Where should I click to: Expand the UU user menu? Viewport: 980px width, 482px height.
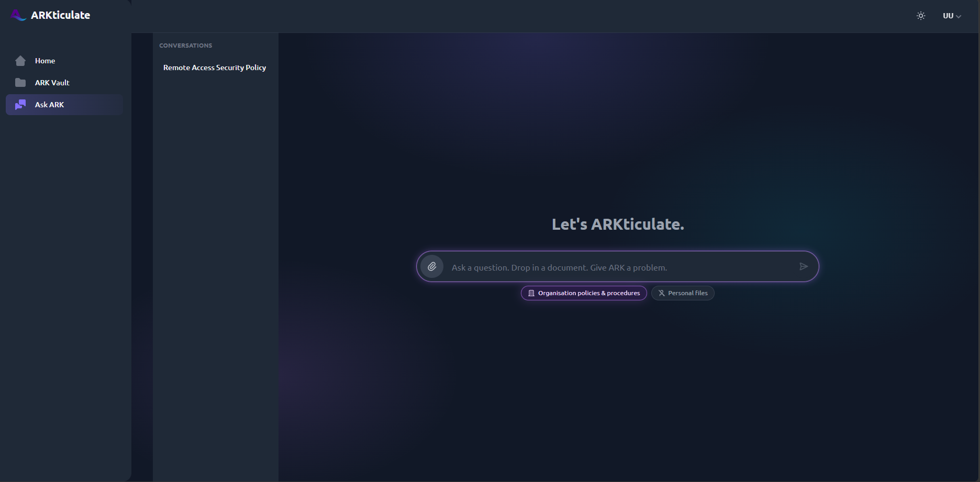point(952,16)
